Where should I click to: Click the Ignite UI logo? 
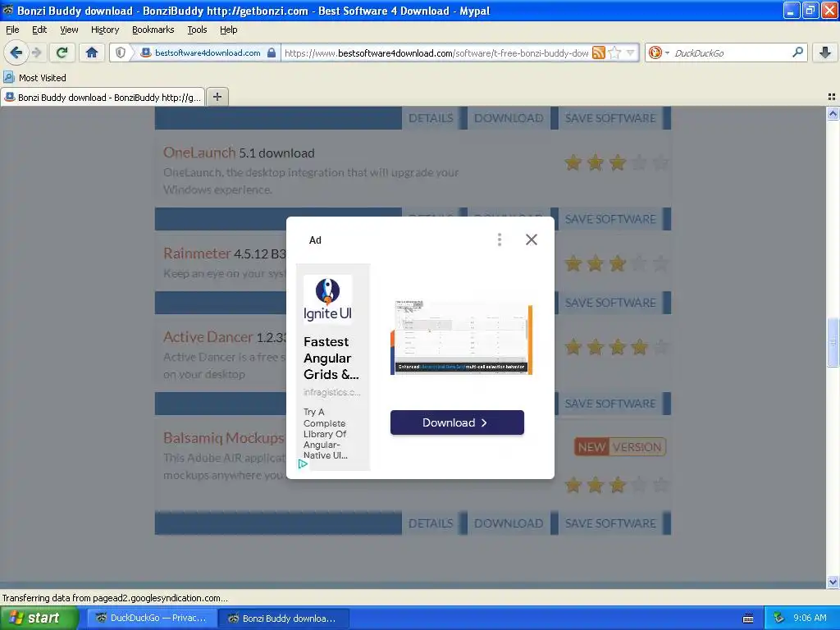[327, 299]
